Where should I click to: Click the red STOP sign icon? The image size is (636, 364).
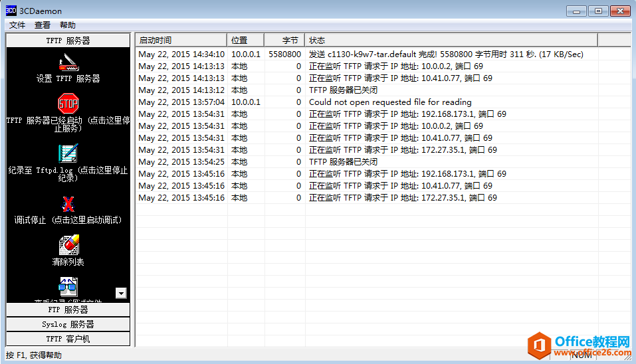click(x=68, y=103)
